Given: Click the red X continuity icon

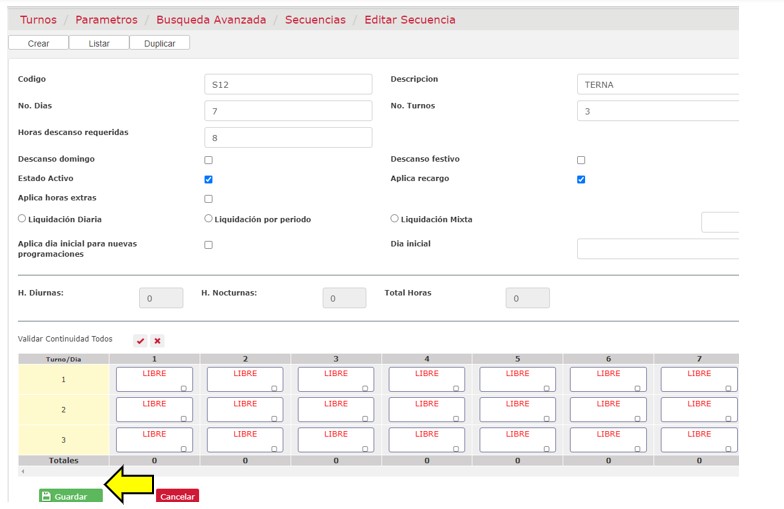Looking at the screenshot, I should (x=158, y=341).
